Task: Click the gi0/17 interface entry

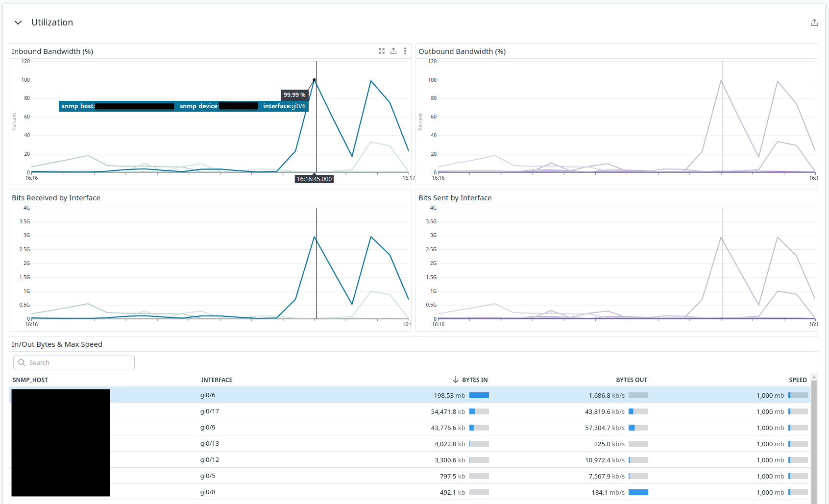Action: coord(210,411)
